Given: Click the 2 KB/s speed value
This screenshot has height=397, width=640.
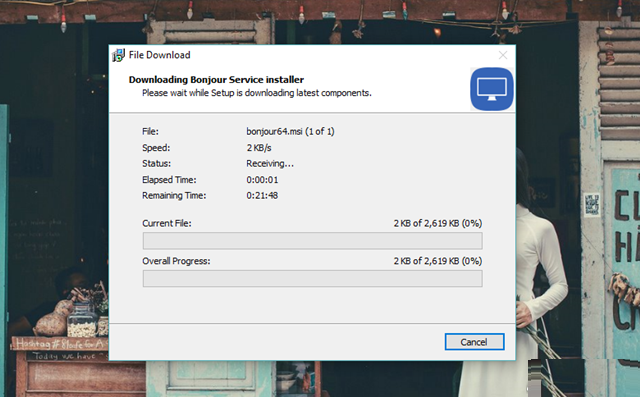Looking at the screenshot, I should 259,148.
